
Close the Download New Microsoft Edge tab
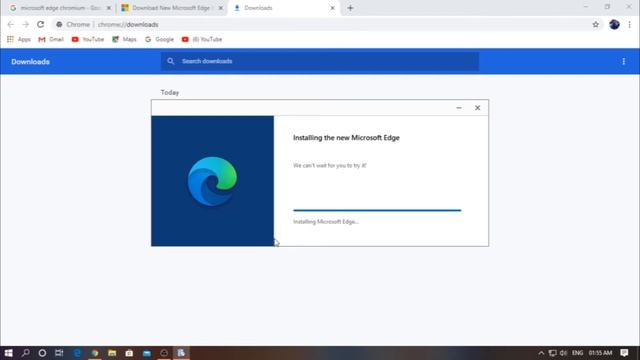coord(220,8)
